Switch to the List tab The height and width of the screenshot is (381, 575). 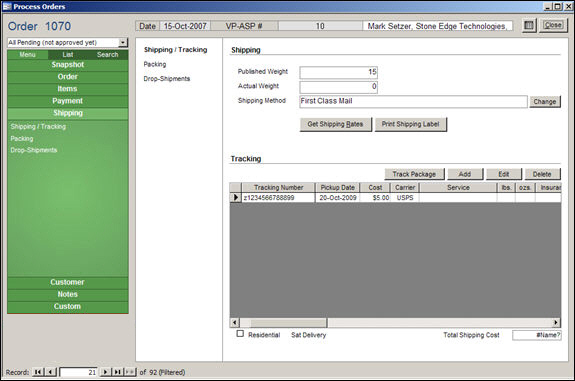tap(67, 55)
